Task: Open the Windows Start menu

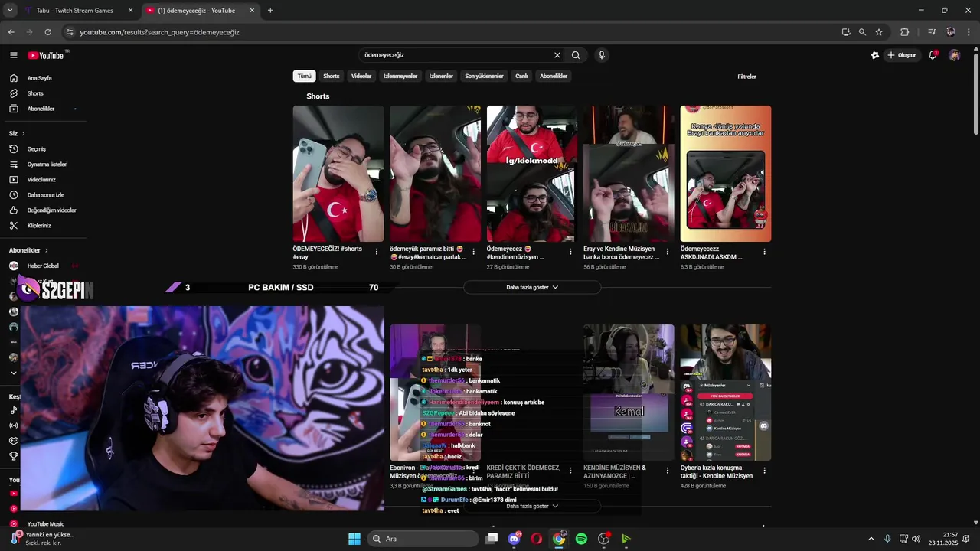Action: point(354,539)
